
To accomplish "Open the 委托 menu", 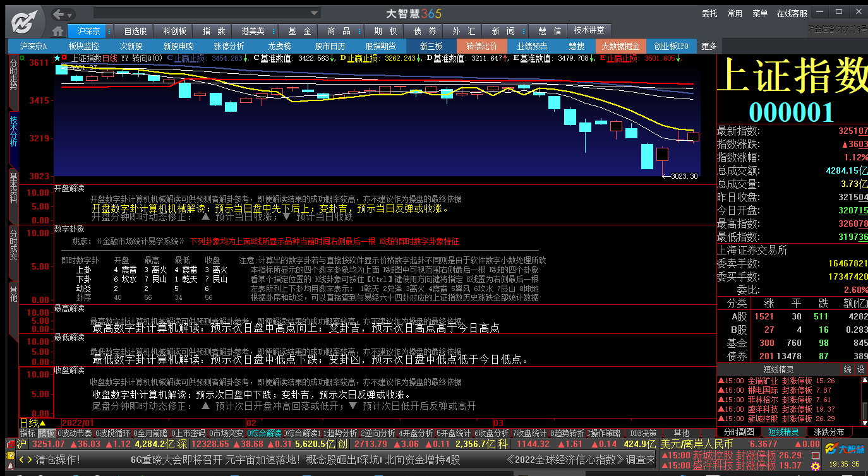I will click(709, 13).
